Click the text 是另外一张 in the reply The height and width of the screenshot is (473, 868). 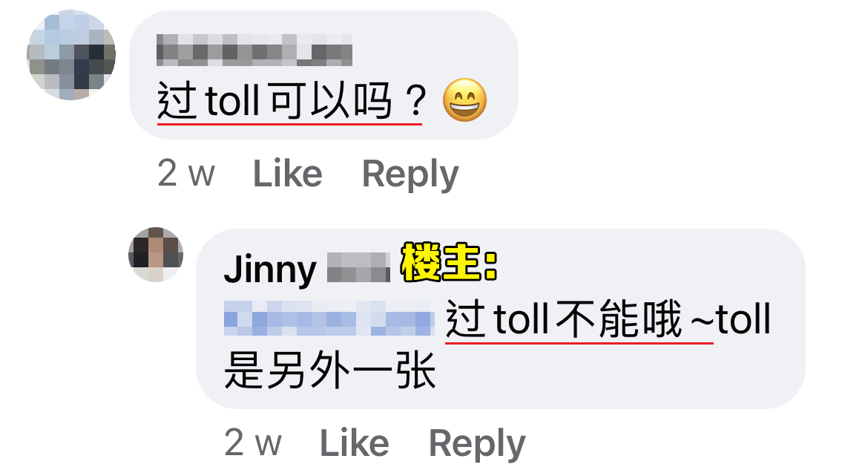pos(330,371)
